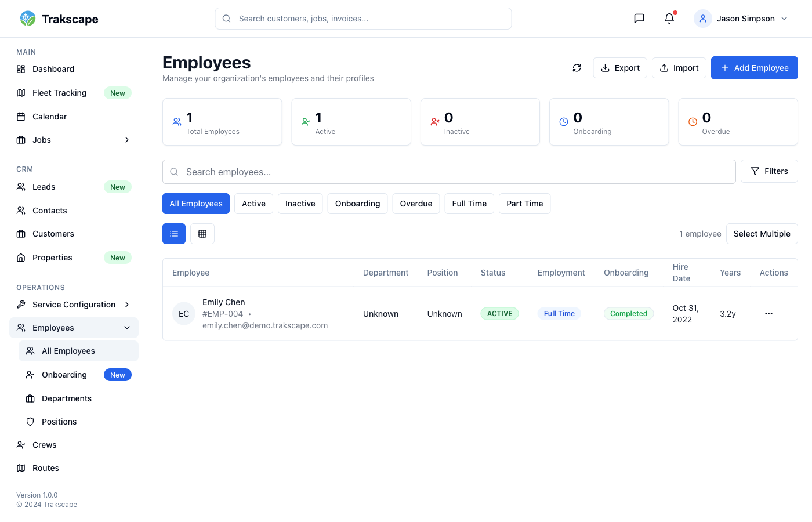Check notifications using the bell icon
The height and width of the screenshot is (522, 812).
(669, 18)
